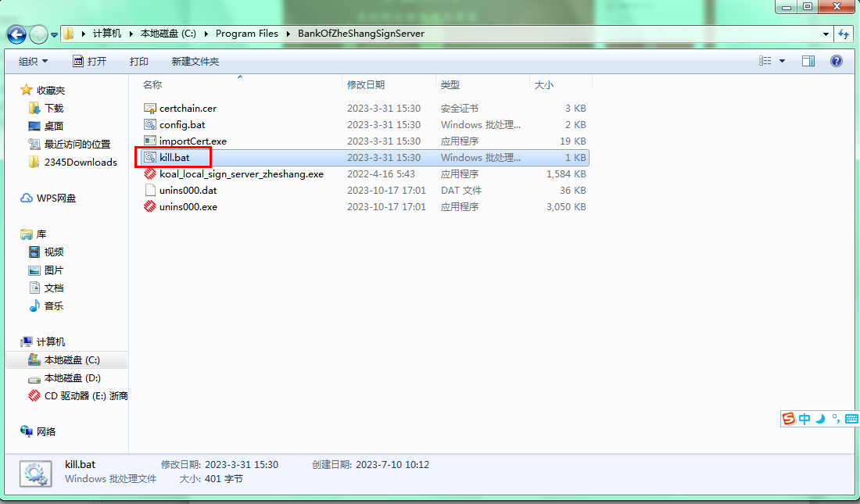Select Program Files in the address path

click(x=247, y=34)
